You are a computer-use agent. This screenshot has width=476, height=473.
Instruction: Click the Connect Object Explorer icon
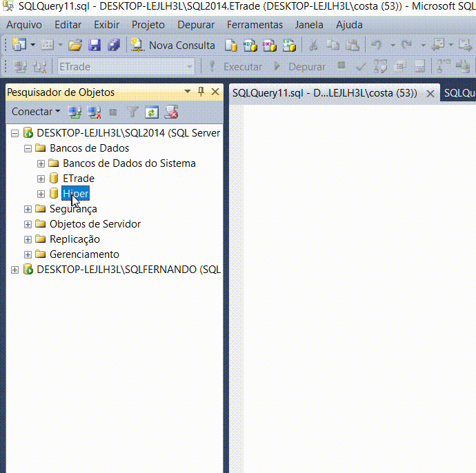pyautogui.click(x=75, y=112)
